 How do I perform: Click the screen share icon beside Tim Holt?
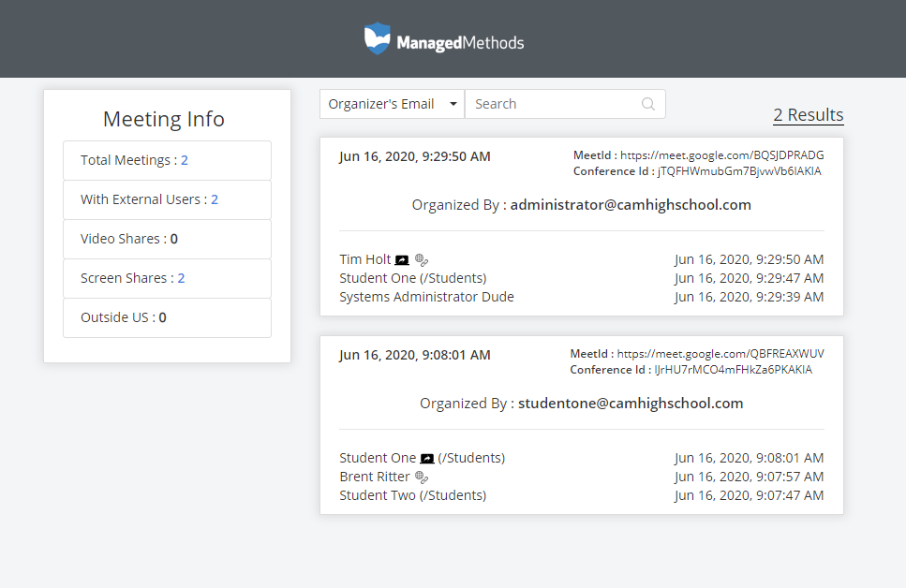pos(402,260)
